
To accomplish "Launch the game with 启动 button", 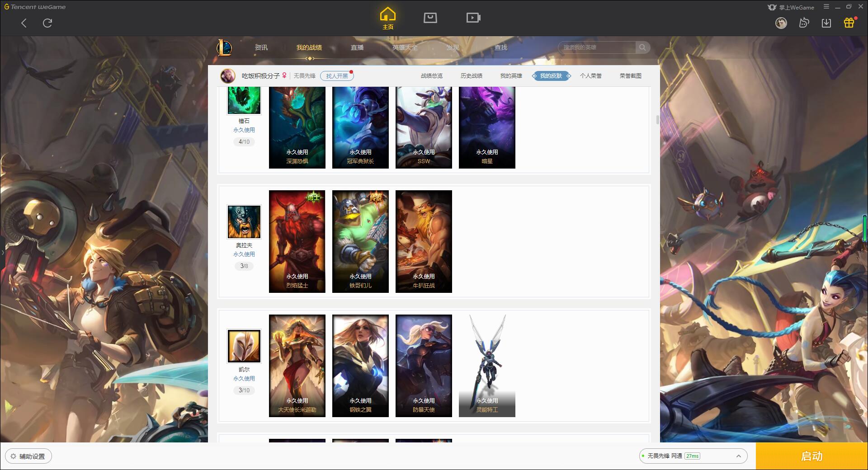I will (x=812, y=456).
